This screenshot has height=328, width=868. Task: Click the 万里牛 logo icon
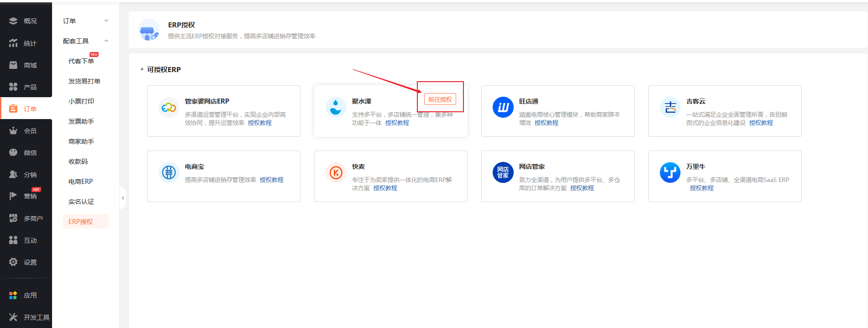click(670, 173)
